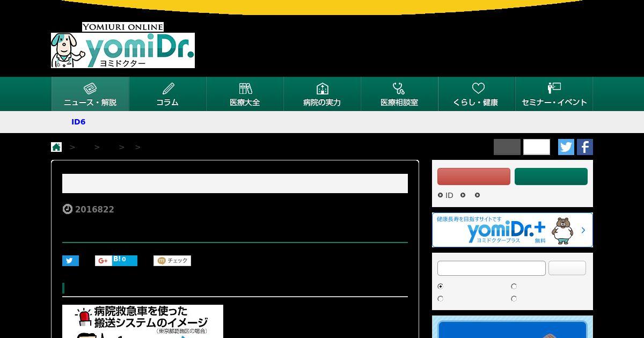The height and width of the screenshot is (338, 644).
Task: Open the 病院救急車 transport system image
Action: tap(143, 321)
